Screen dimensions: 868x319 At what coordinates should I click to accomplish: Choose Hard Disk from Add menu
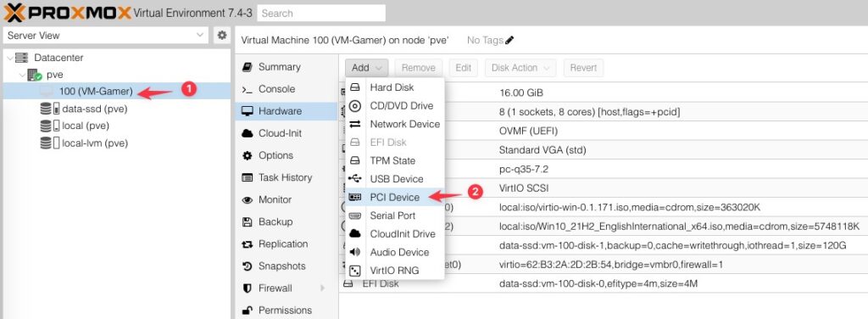tap(395, 87)
